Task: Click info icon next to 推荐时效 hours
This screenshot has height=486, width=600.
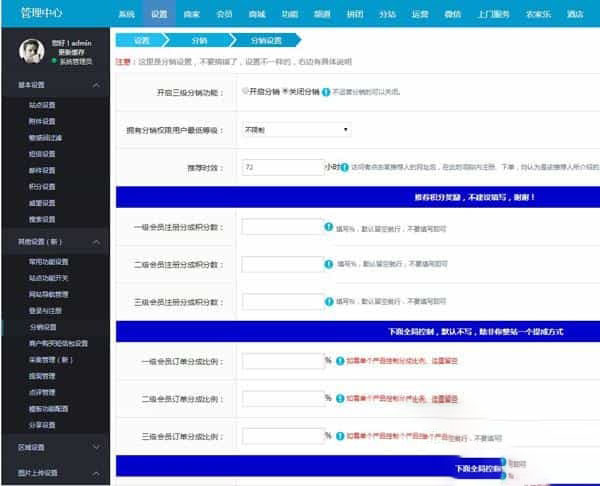Action: point(346,167)
